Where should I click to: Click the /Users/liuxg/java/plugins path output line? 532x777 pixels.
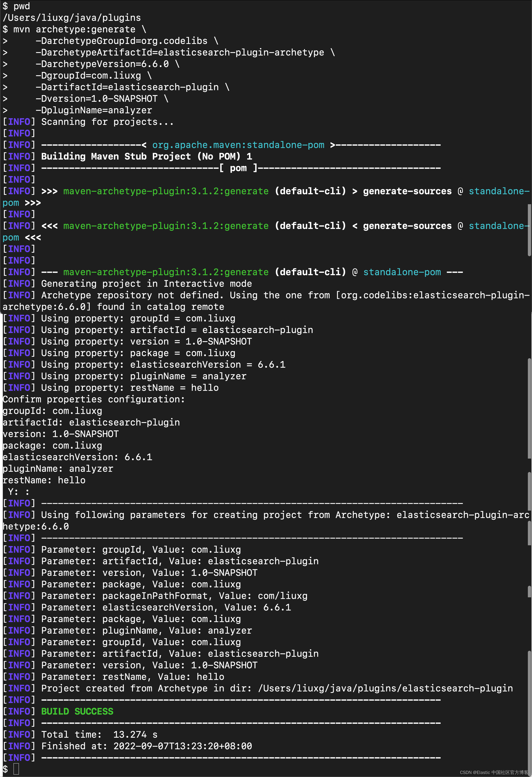pyautogui.click(x=71, y=18)
